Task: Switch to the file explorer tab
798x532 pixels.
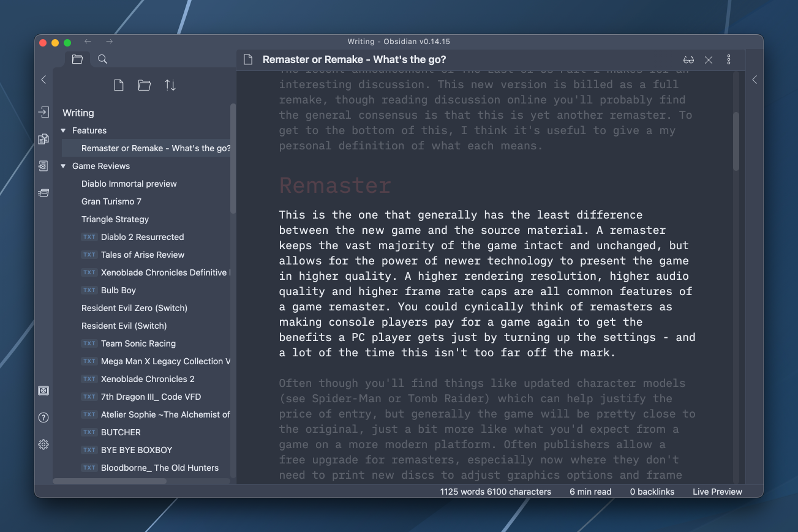Action: (x=77, y=59)
